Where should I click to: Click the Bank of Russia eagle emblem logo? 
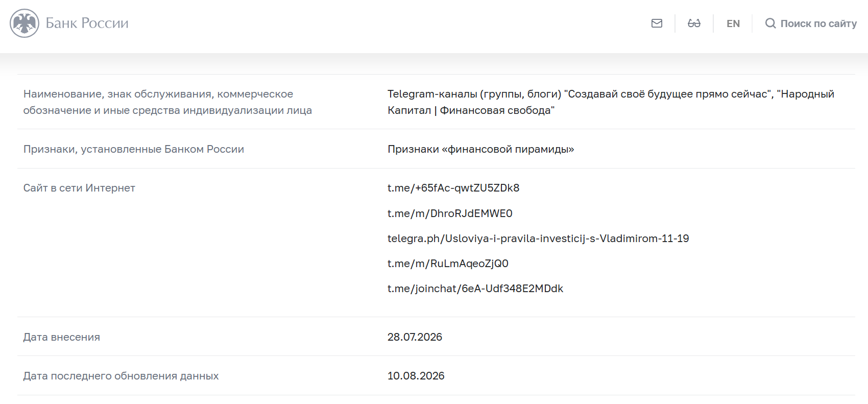coord(25,23)
